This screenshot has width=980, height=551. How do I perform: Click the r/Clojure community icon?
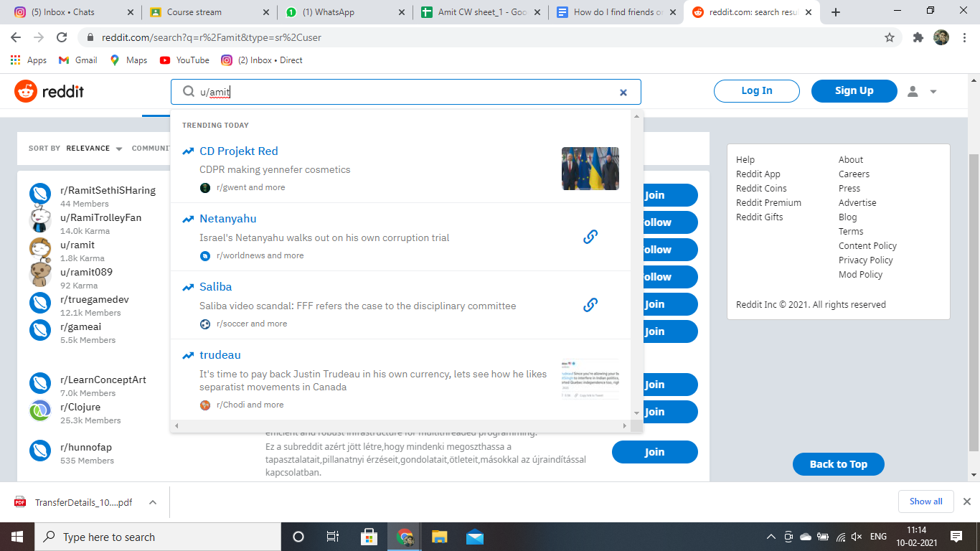[39, 410]
